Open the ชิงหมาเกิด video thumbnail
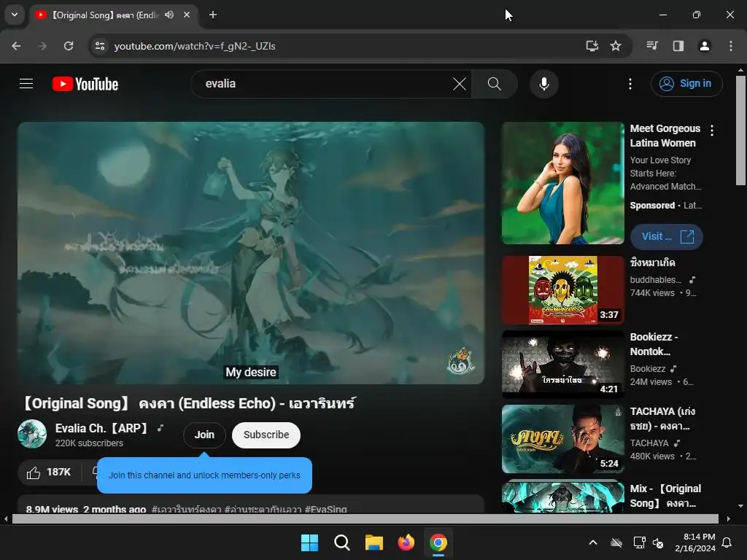 (x=562, y=290)
